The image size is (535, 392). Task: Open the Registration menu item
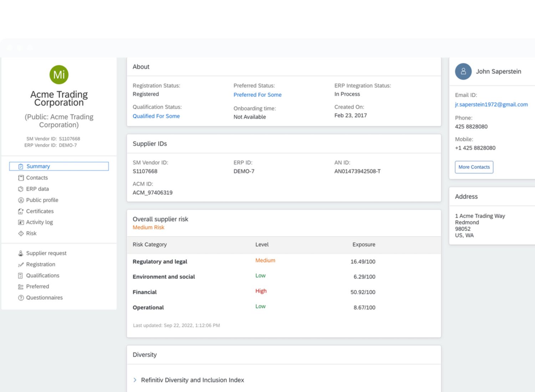[x=40, y=264]
